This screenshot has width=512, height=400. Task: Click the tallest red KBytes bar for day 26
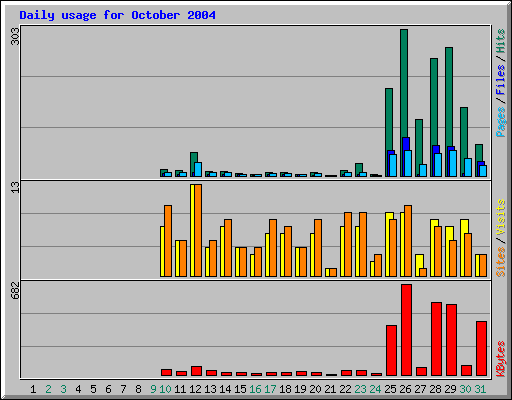(x=407, y=330)
